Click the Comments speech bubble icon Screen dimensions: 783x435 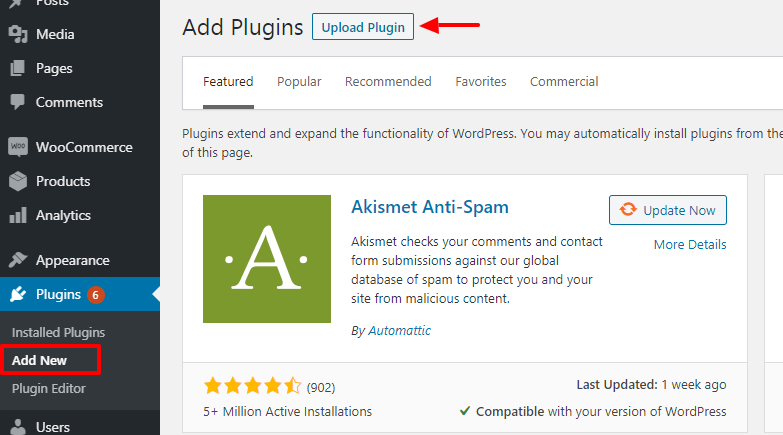18,102
